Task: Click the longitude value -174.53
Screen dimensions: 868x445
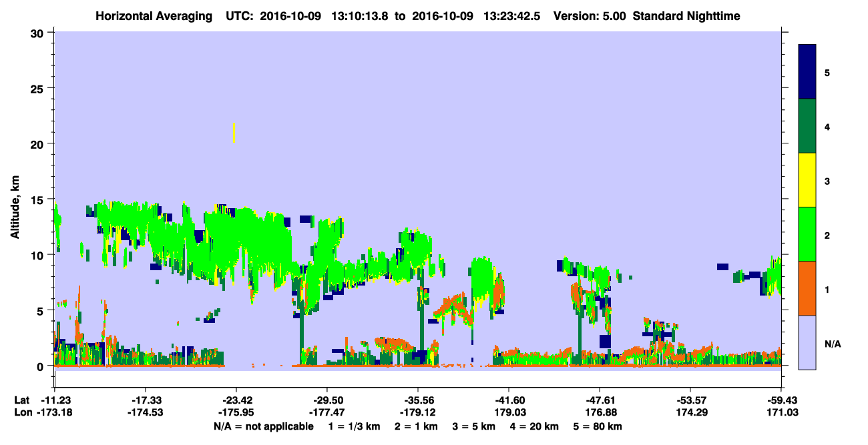Action: click(x=144, y=413)
